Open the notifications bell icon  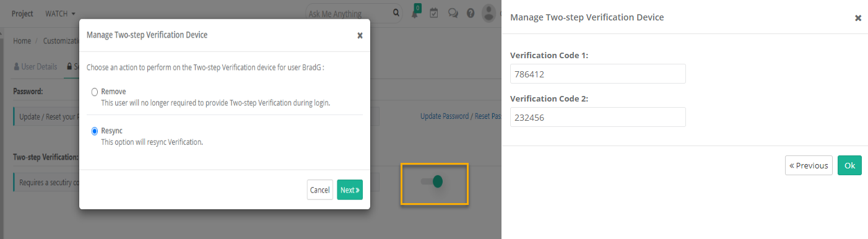(x=415, y=13)
